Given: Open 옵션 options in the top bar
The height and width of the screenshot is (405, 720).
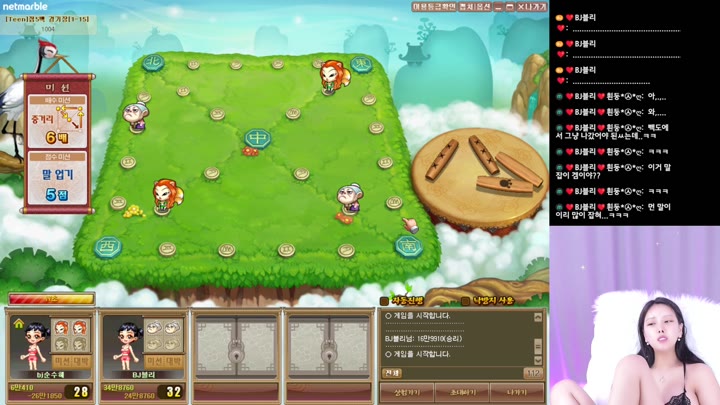Looking at the screenshot, I should 484,7.
